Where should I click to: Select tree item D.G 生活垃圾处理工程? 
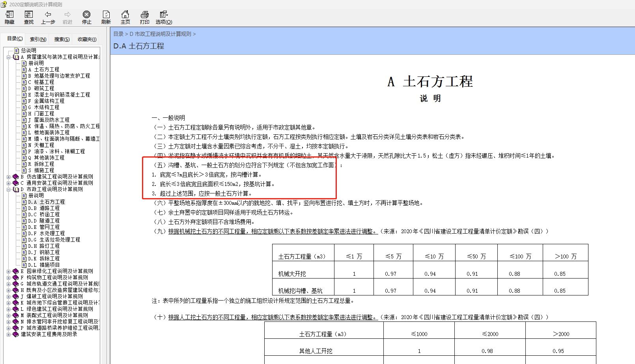[x=54, y=240]
